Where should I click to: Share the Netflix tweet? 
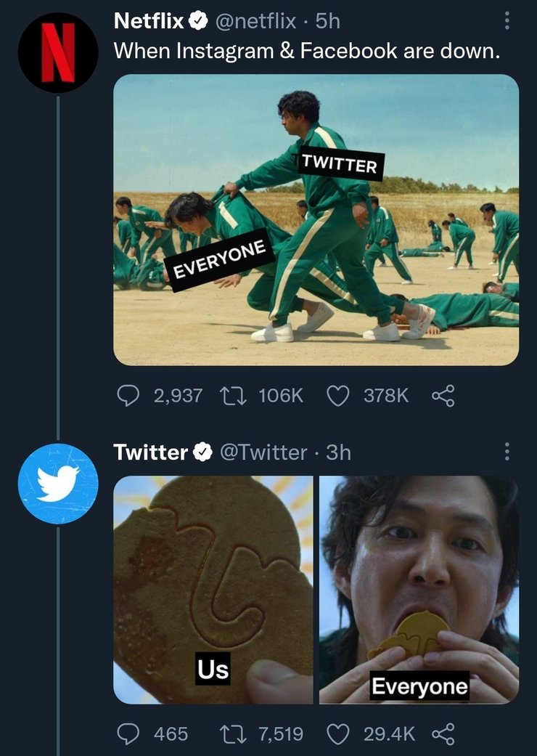[442, 395]
